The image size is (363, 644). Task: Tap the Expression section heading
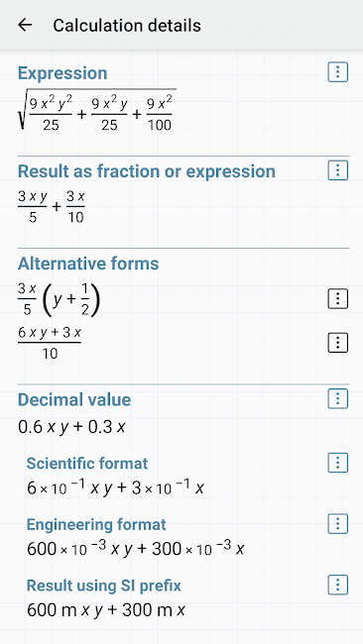[62, 73]
